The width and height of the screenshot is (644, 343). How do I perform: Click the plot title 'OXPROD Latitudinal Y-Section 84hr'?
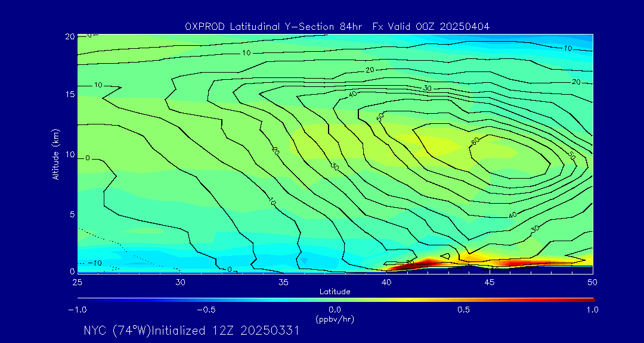click(x=274, y=27)
